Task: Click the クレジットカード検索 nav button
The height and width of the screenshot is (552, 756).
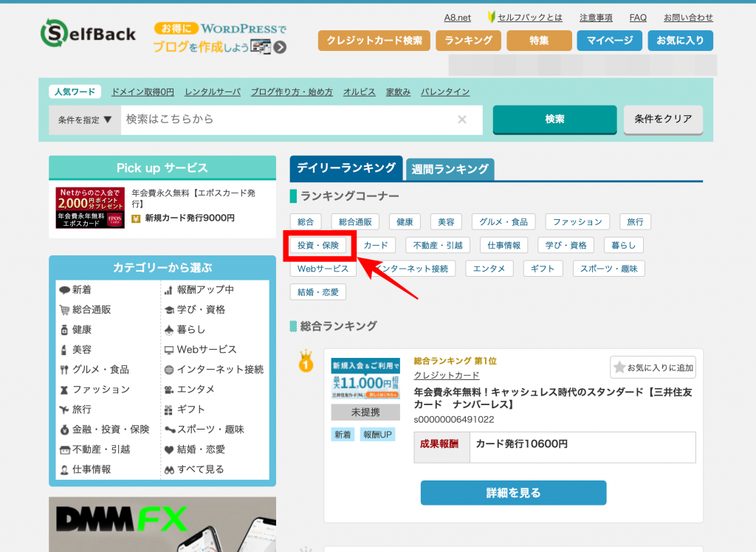Action: [x=374, y=41]
